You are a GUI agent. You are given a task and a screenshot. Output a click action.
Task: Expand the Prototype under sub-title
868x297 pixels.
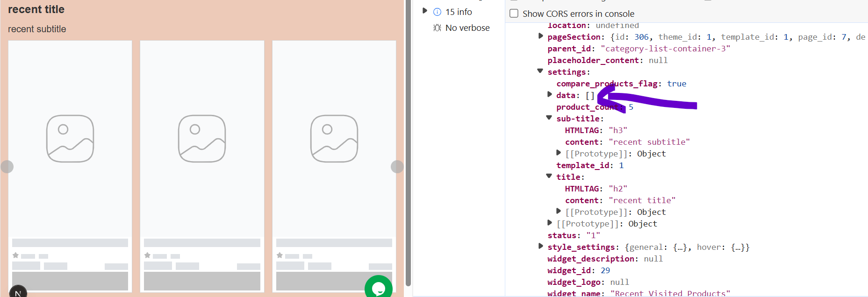558,153
